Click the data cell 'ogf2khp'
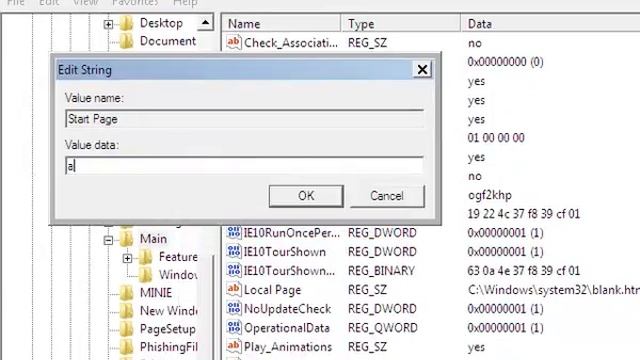Image resolution: width=640 pixels, height=360 pixels. tap(489, 196)
